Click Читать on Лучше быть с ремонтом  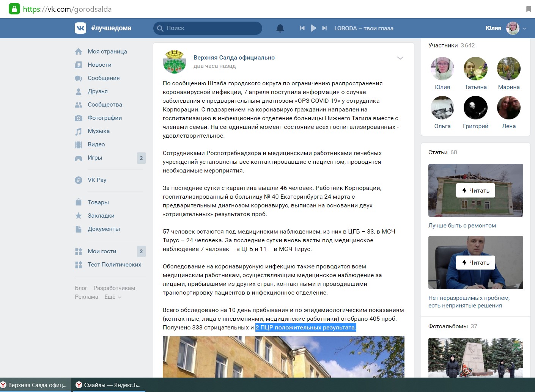click(x=475, y=190)
